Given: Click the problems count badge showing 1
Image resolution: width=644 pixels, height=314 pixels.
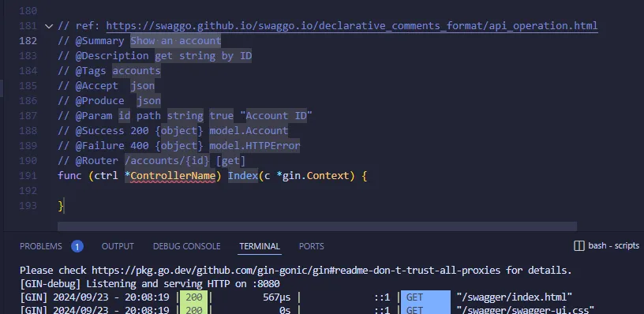Looking at the screenshot, I should pos(77,246).
